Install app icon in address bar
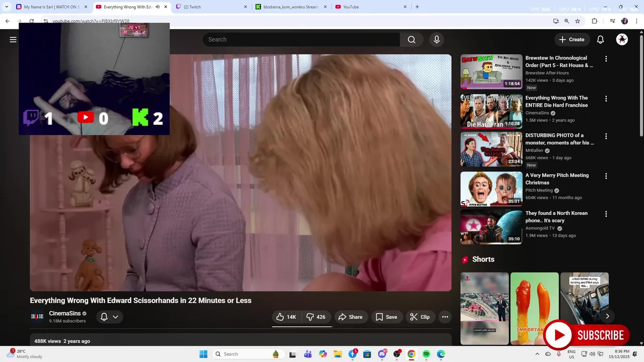644x362 pixels. 555,21
